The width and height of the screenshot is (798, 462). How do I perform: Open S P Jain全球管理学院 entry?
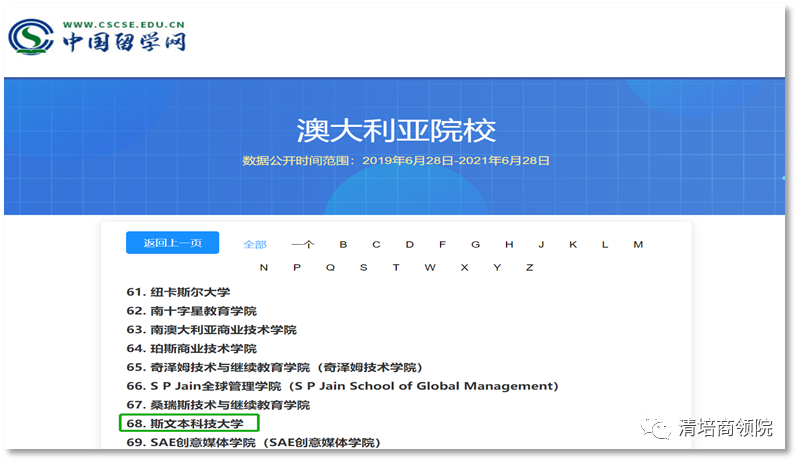tap(341, 386)
